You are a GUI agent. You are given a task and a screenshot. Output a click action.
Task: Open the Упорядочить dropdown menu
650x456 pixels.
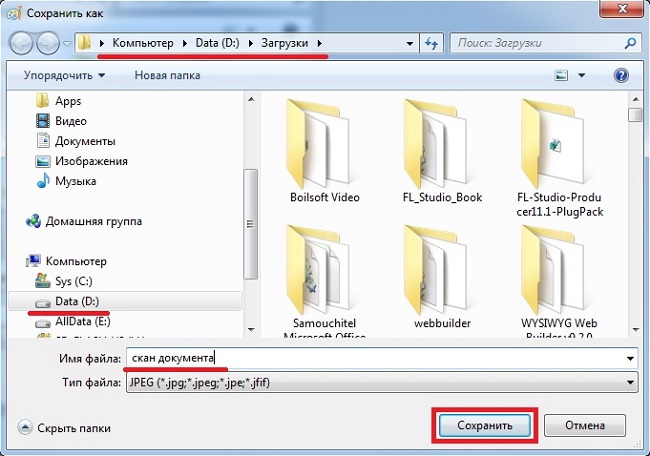63,75
